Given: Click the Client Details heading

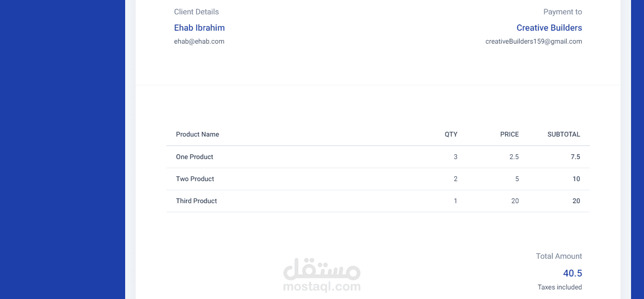Looking at the screenshot, I should coord(196,12).
